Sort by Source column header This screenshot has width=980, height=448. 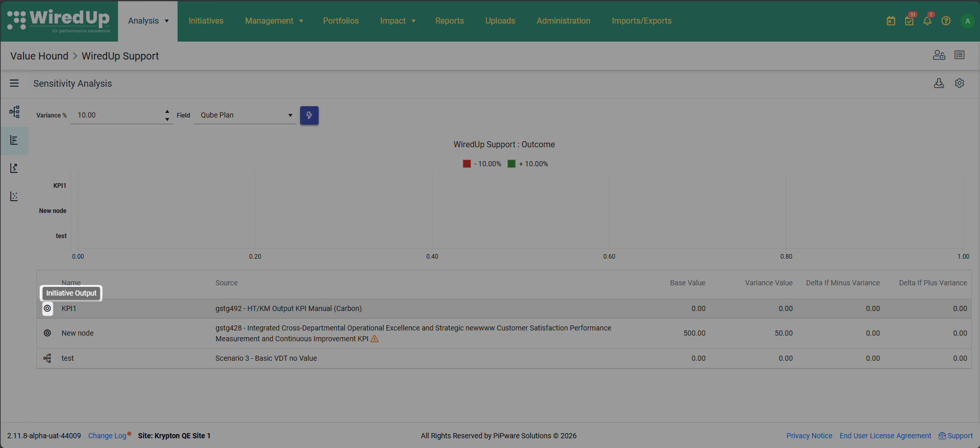pos(226,283)
